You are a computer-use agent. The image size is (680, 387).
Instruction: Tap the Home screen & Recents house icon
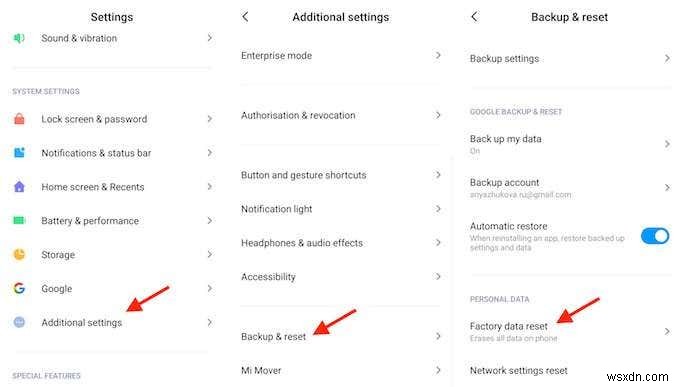(x=19, y=187)
